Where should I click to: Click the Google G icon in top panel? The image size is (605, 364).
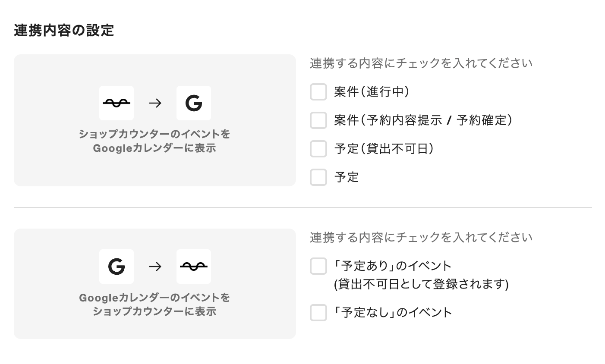point(194,103)
